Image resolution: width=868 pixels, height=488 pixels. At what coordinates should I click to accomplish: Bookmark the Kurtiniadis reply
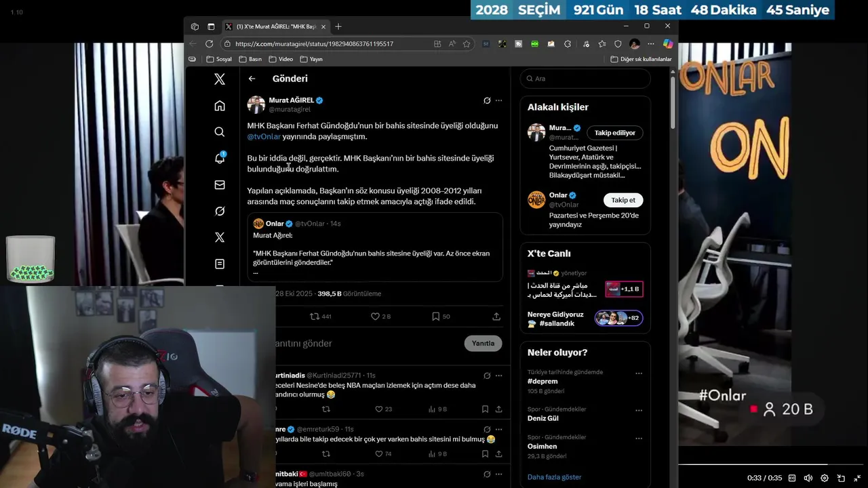(x=485, y=409)
